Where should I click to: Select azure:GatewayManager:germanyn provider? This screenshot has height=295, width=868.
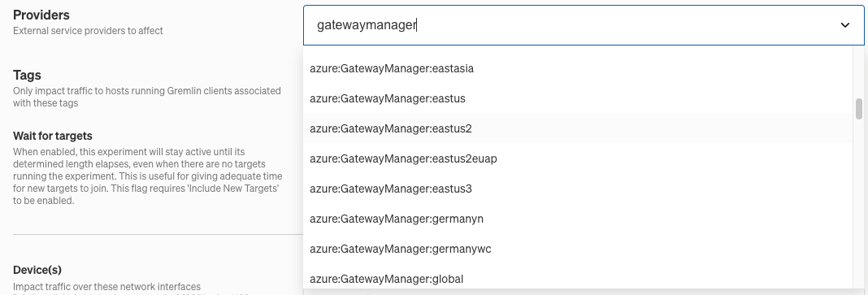[577, 219]
